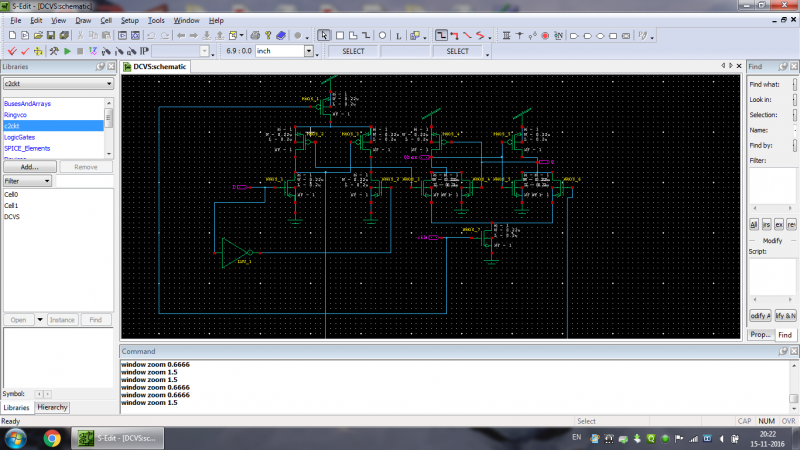Click the hammer and wrench setup icon
Image resolution: width=800 pixels, height=450 pixels.
[54, 51]
